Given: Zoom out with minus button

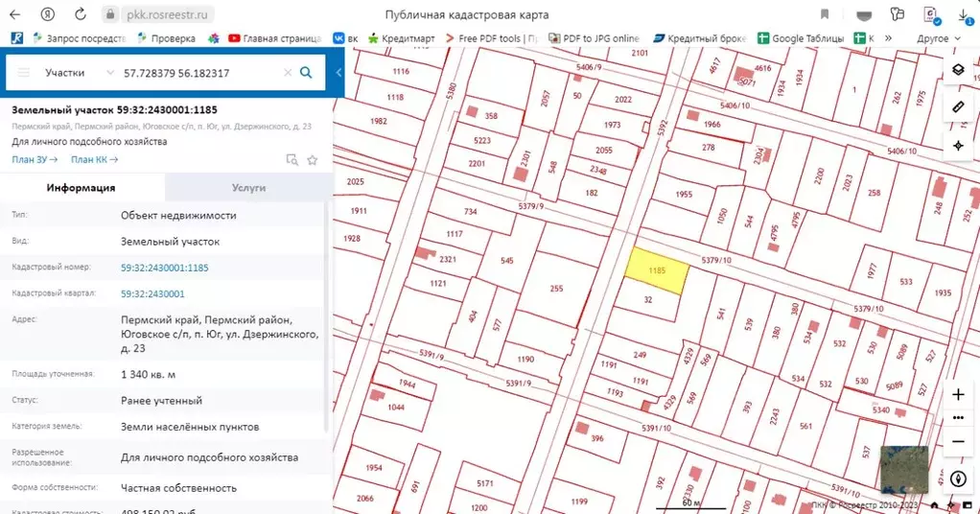Looking at the screenshot, I should [958, 441].
